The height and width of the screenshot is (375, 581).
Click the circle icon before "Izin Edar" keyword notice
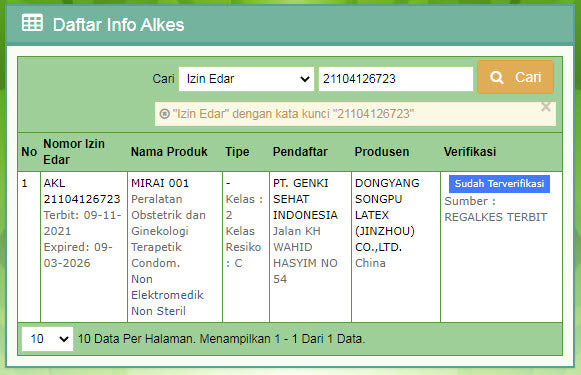pos(165,114)
